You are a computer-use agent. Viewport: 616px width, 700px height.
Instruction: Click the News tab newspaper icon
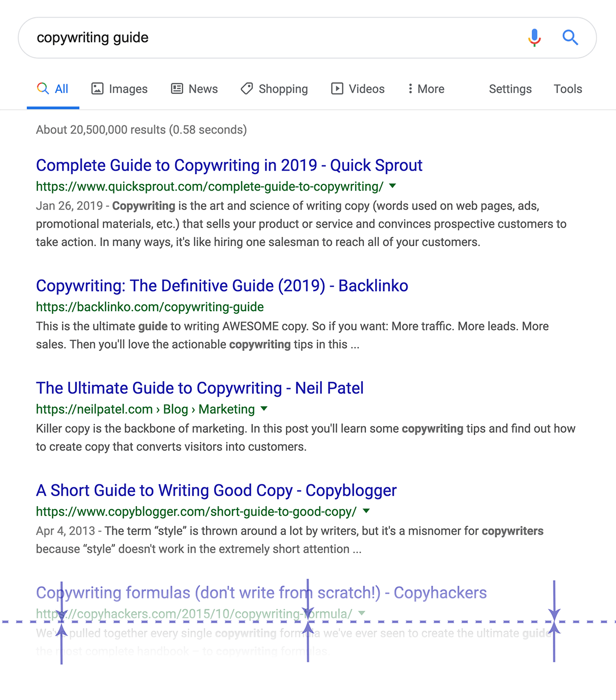[x=177, y=89]
